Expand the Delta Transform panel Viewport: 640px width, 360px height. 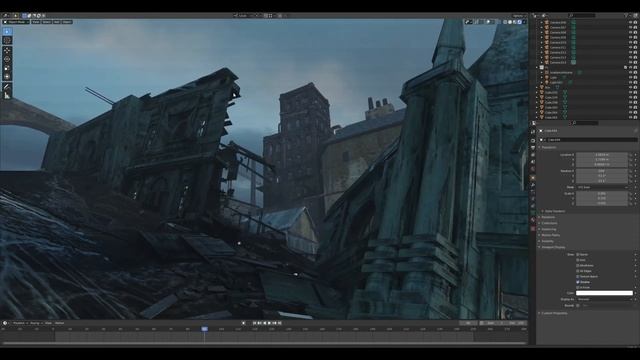553,211
